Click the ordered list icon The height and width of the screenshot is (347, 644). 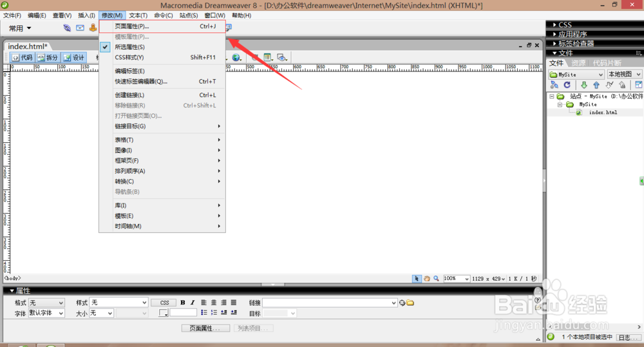pyautogui.click(x=214, y=313)
